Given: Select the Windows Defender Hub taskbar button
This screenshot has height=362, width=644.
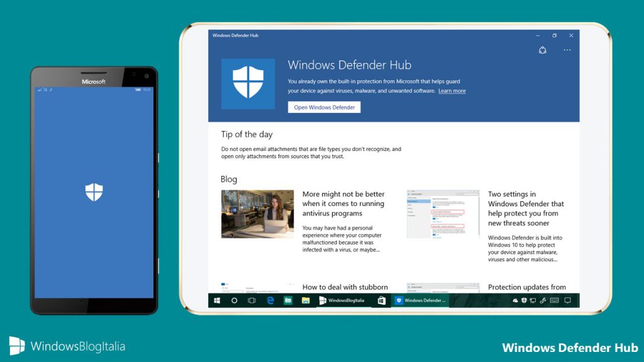Looking at the screenshot, I should [x=421, y=301].
